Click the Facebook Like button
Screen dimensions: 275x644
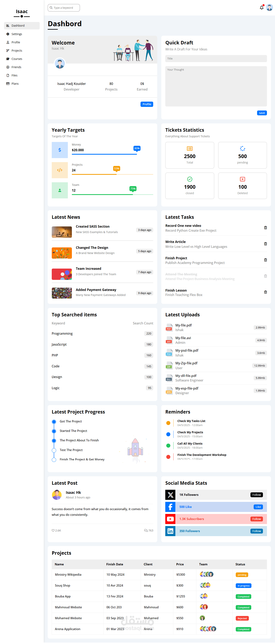click(258, 507)
